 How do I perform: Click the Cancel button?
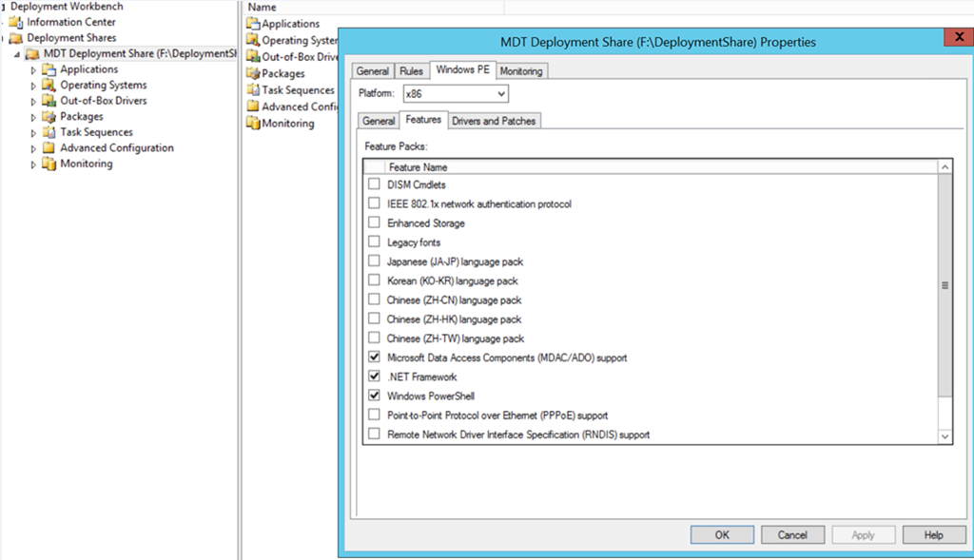click(792, 535)
